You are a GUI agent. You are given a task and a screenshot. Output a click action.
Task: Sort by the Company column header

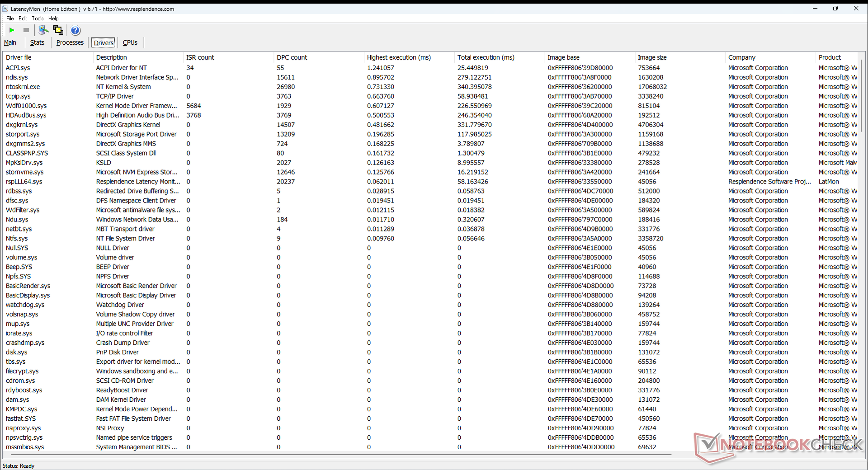coord(771,57)
